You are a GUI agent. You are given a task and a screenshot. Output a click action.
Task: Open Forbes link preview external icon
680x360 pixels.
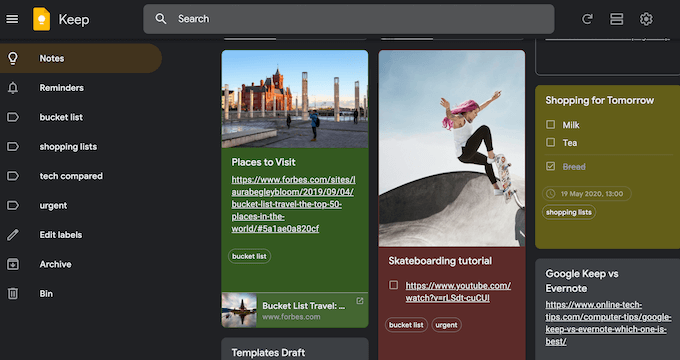point(360,301)
